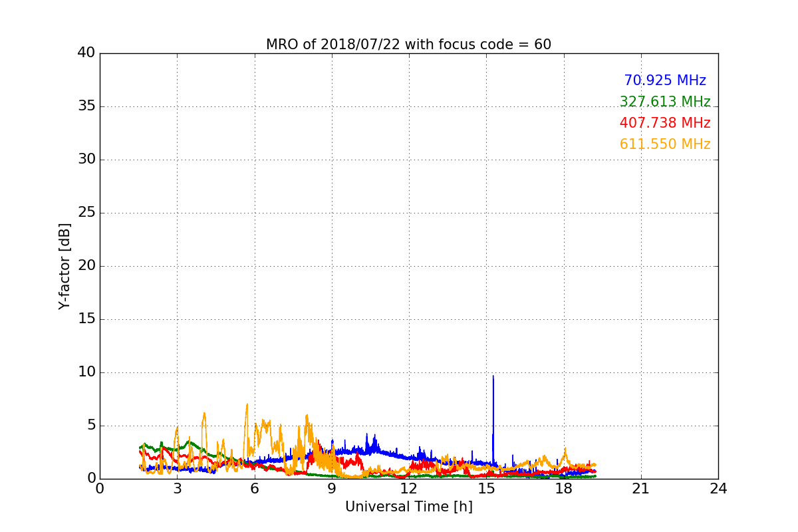The height and width of the screenshot is (532, 798).
Task: Select the '407.738 MHz' red legend label
Action: click(665, 123)
